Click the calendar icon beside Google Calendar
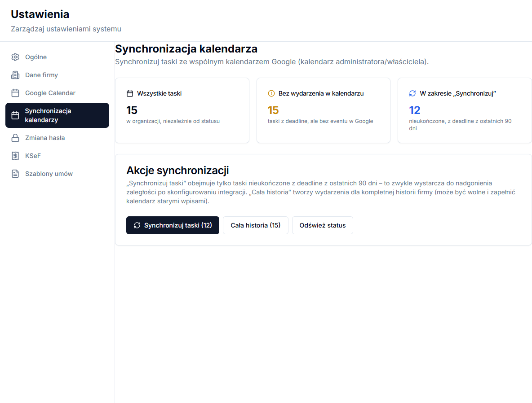The width and height of the screenshot is (532, 403). (x=15, y=93)
